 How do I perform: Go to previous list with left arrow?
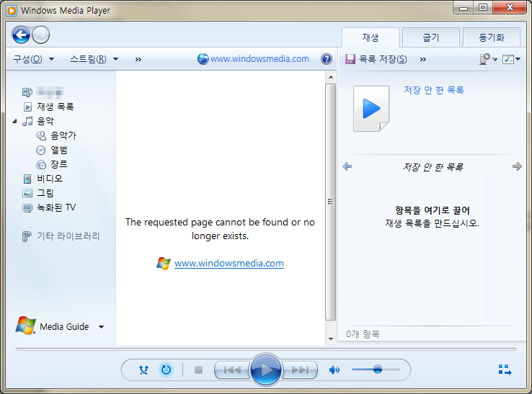point(347,166)
